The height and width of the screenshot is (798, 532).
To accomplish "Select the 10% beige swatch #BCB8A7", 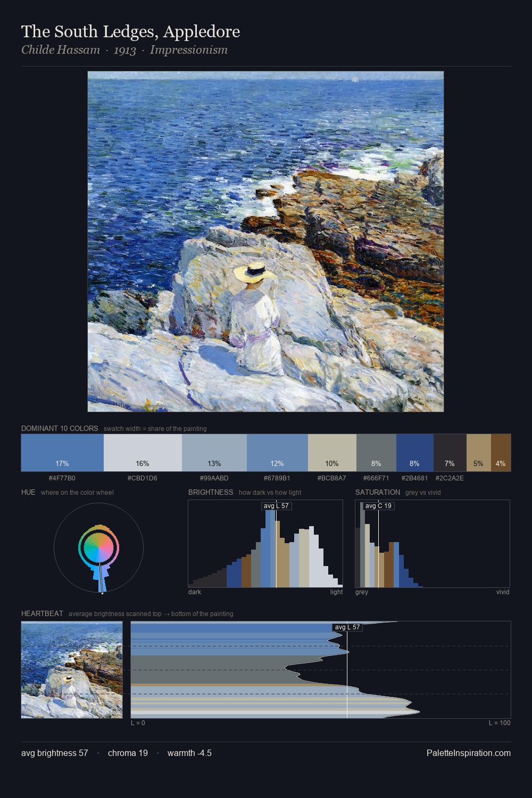I will pos(332,453).
